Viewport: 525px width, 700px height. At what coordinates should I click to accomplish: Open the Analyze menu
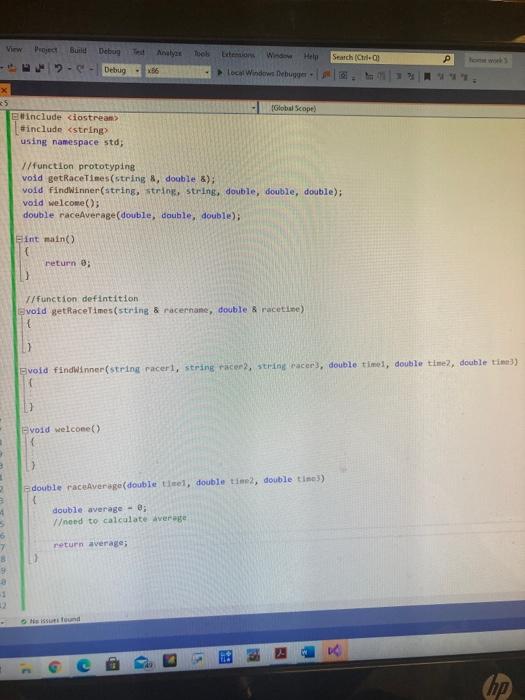(x=169, y=53)
